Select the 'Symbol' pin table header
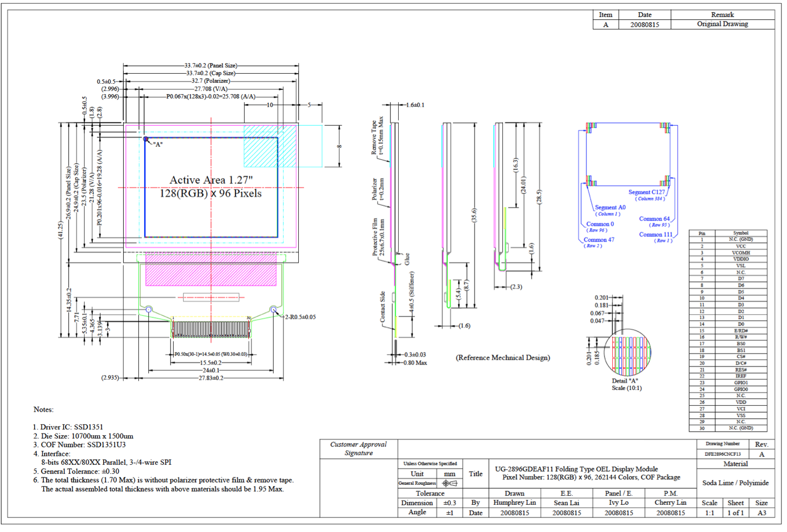Image resolution: width=787 pixels, height=532 pixels. click(741, 233)
